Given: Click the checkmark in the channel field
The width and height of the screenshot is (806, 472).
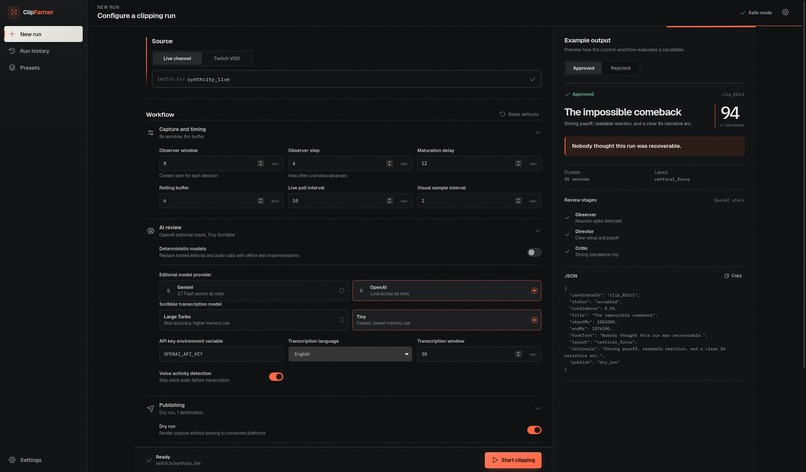Looking at the screenshot, I should tap(533, 79).
